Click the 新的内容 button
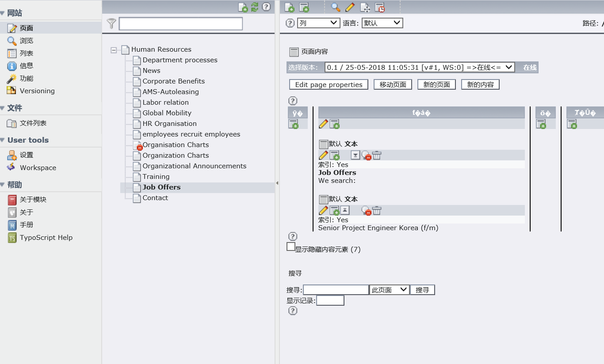This screenshot has height=364, width=604. coord(480,85)
